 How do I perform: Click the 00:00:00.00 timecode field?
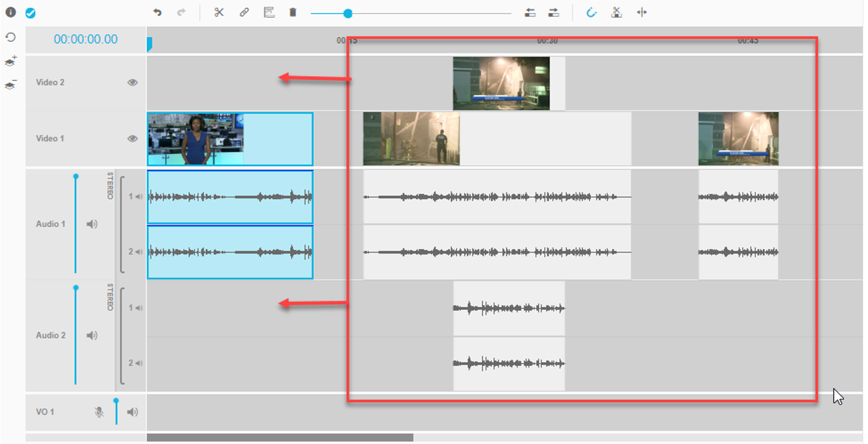[x=86, y=39]
